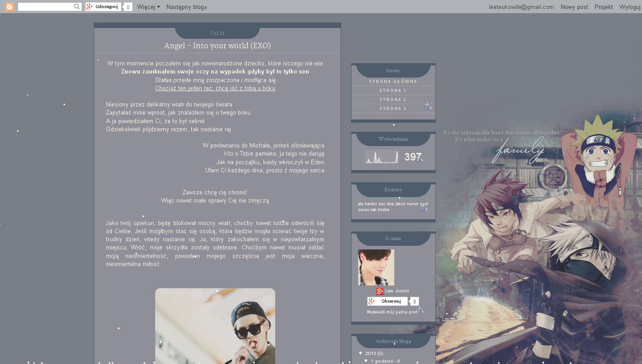This screenshot has width=642, height=364.
Task: Open STRONA 1 page
Action: 393,91
